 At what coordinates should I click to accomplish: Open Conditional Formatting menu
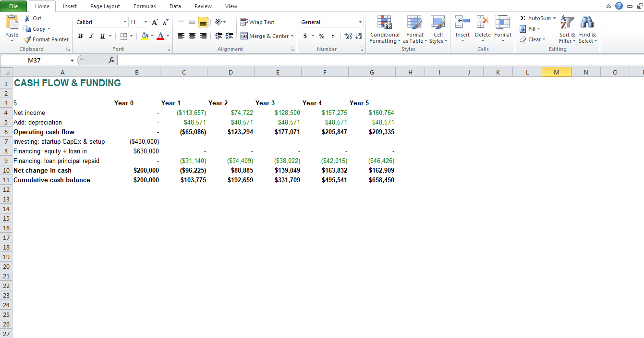[x=385, y=30]
